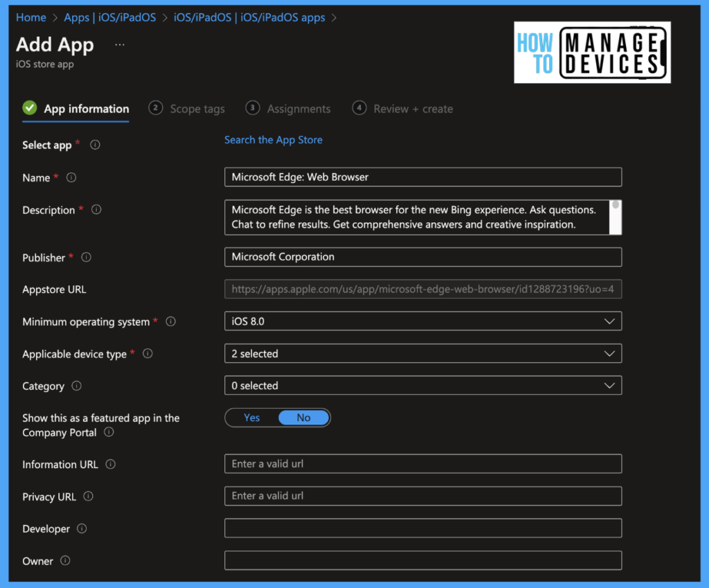Click the Privacy URL input field
Viewport: 709px width, 588px height.
point(423,496)
